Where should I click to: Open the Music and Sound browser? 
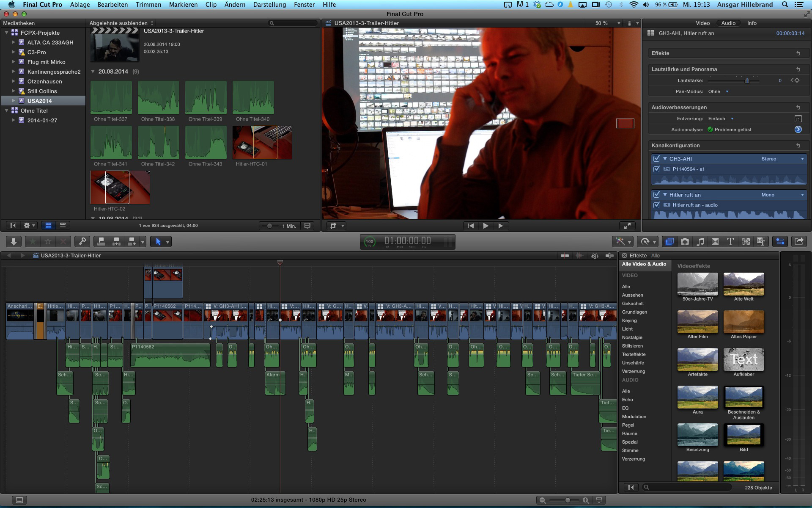(700, 242)
